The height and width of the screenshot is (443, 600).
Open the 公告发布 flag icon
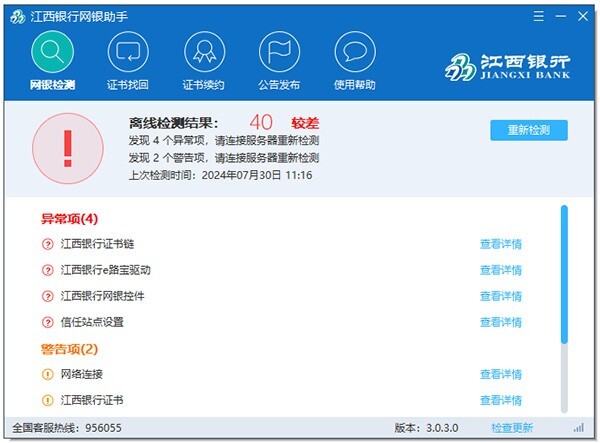click(x=279, y=52)
